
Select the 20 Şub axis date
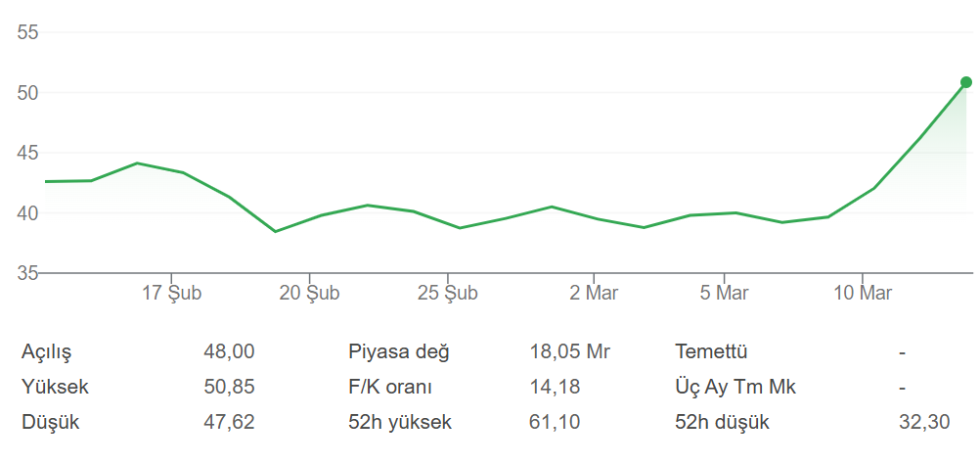(x=309, y=293)
